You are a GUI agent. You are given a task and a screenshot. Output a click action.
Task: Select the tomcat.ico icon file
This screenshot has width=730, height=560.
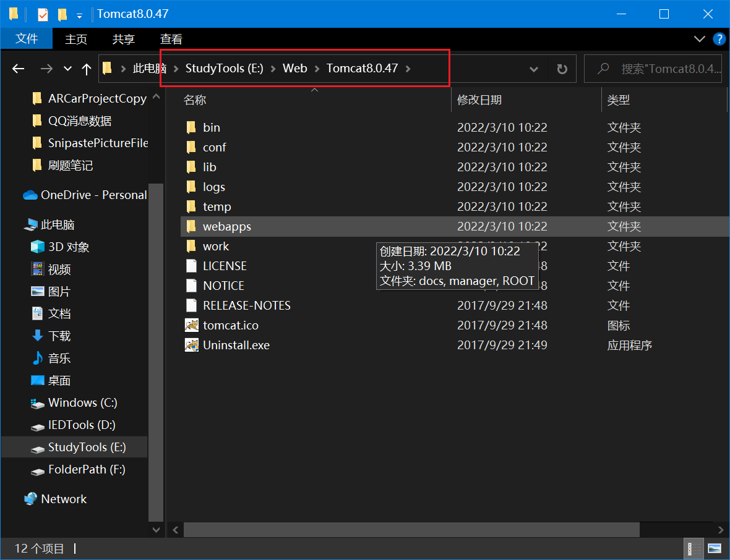coord(191,325)
